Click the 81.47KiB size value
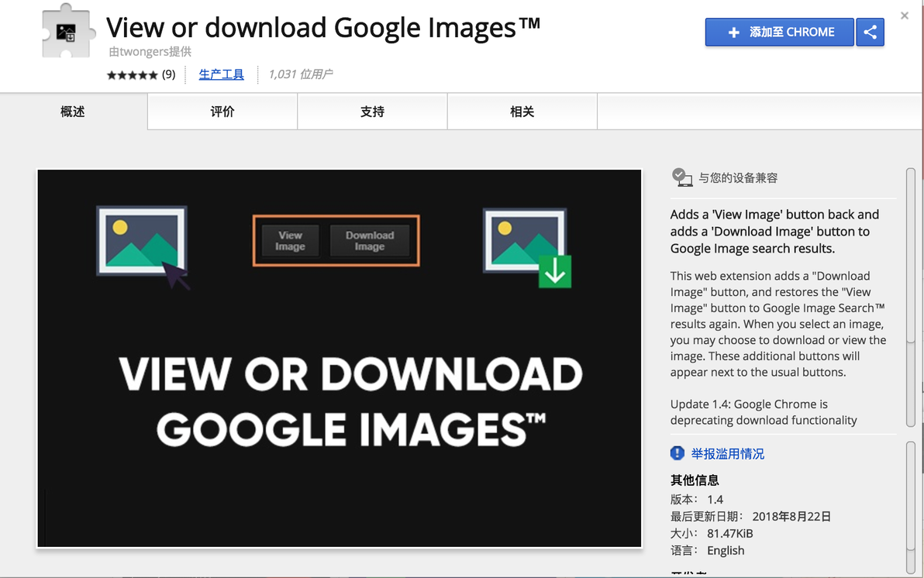The image size is (924, 578). coord(730,534)
